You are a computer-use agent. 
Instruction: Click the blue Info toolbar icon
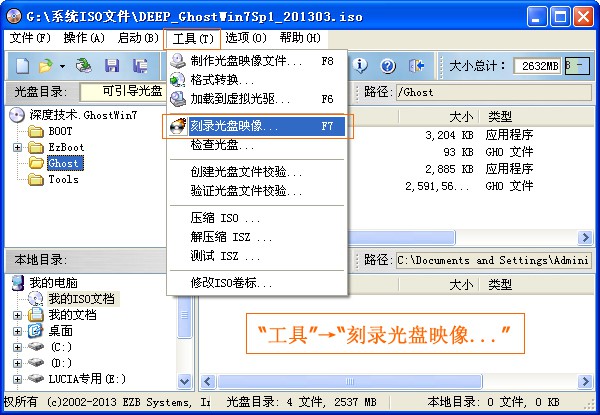359,66
